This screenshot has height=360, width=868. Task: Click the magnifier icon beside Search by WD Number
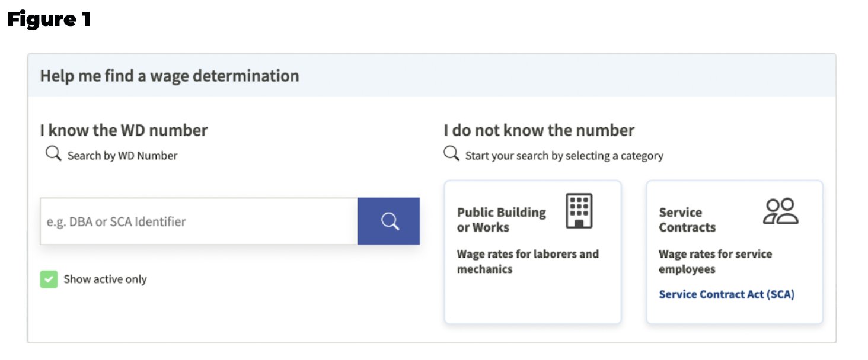point(54,155)
